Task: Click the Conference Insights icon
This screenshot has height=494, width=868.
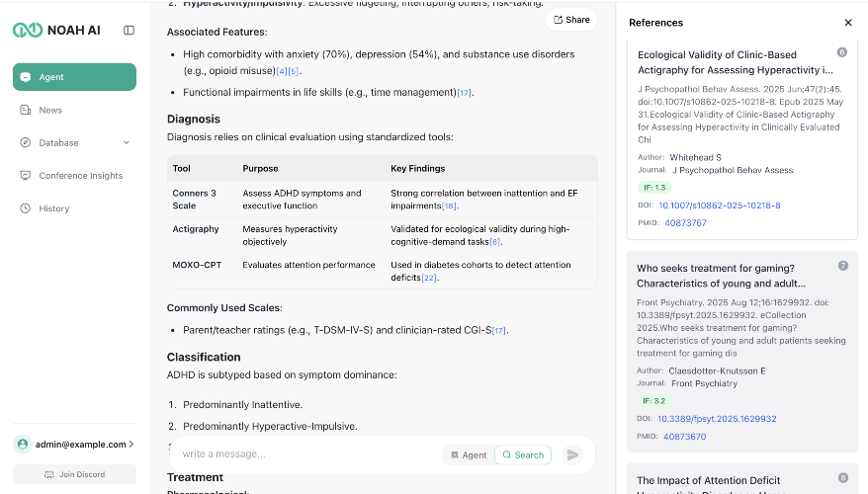Action: 26,175
